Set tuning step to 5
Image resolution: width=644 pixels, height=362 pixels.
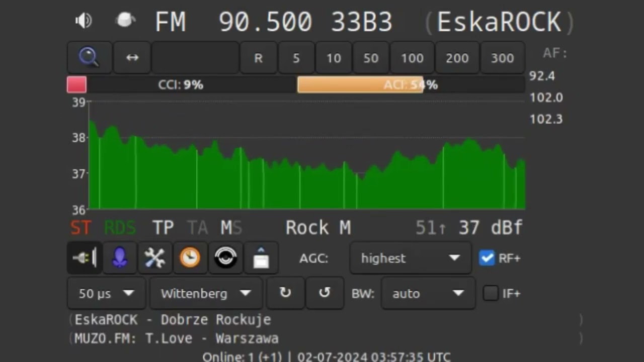(296, 58)
